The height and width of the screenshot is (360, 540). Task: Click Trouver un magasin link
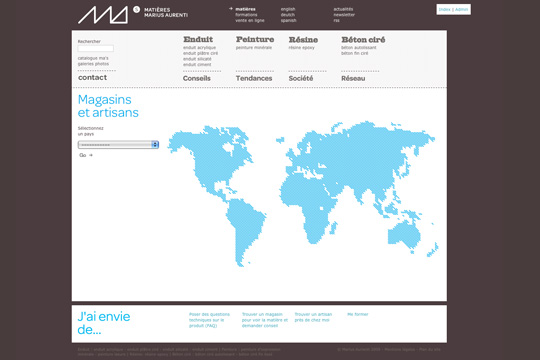(x=264, y=320)
